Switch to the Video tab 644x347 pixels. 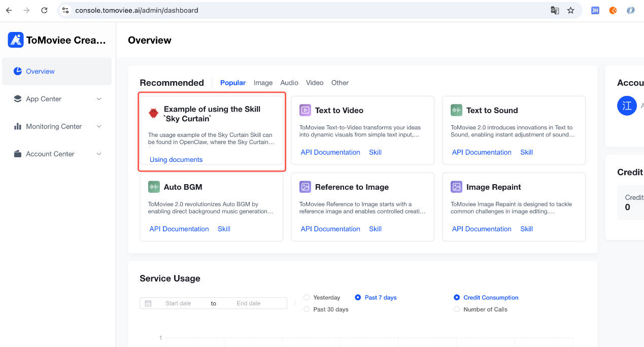(315, 83)
